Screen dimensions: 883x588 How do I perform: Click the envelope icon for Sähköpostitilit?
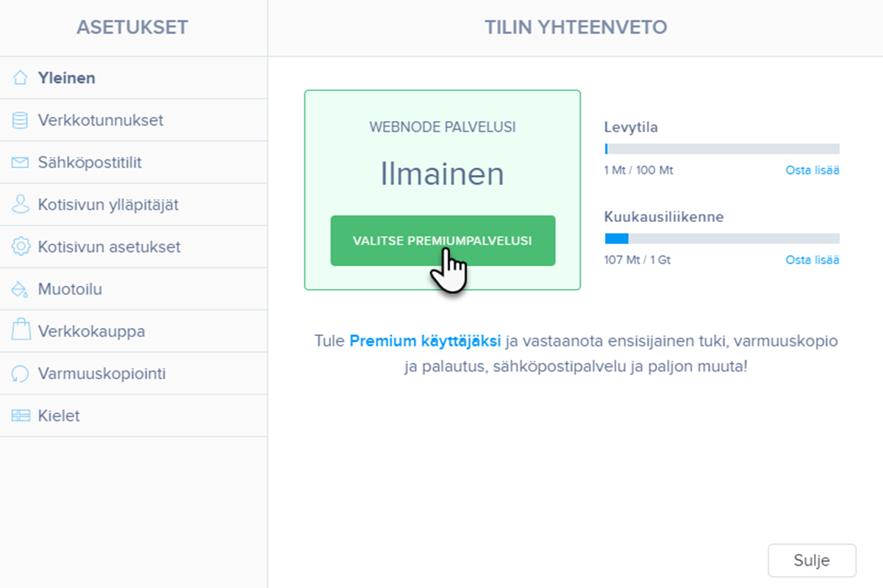(20, 162)
